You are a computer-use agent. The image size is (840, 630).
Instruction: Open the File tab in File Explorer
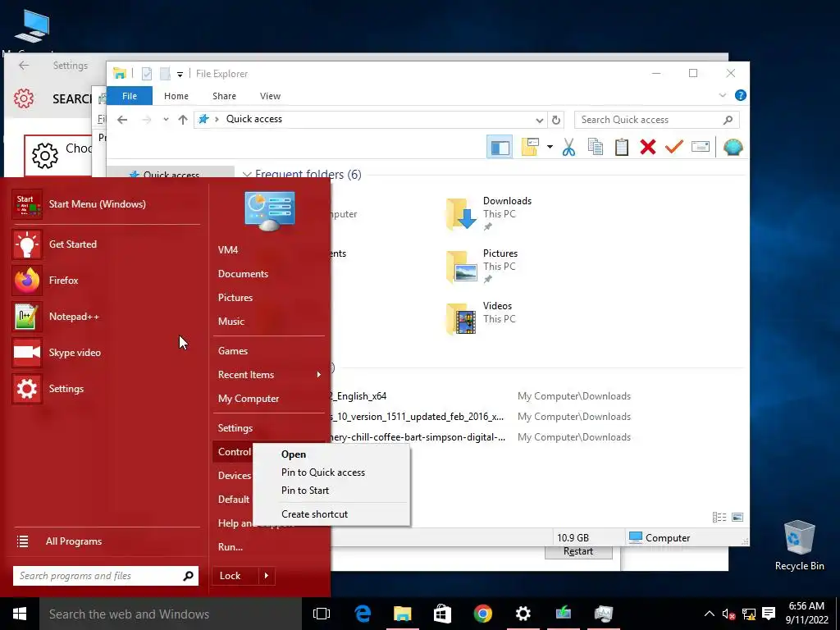(x=130, y=96)
